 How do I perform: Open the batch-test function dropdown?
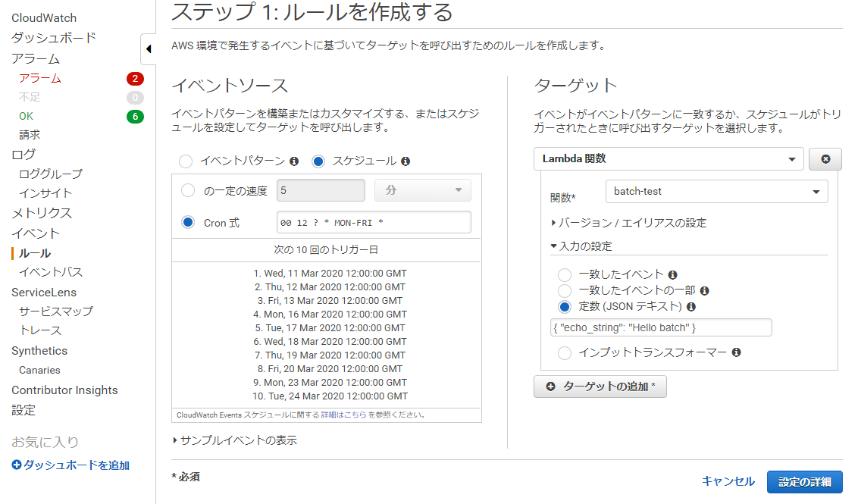[x=716, y=191]
